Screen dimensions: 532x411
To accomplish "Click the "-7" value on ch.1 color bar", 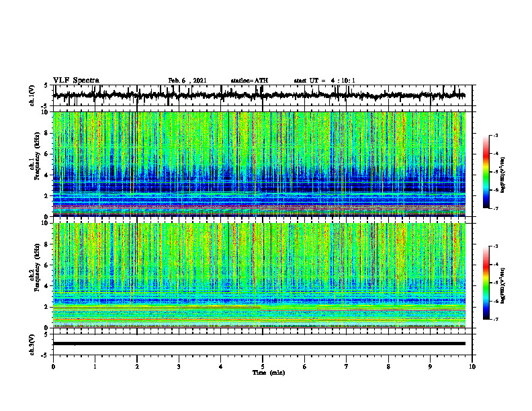I will point(496,208).
